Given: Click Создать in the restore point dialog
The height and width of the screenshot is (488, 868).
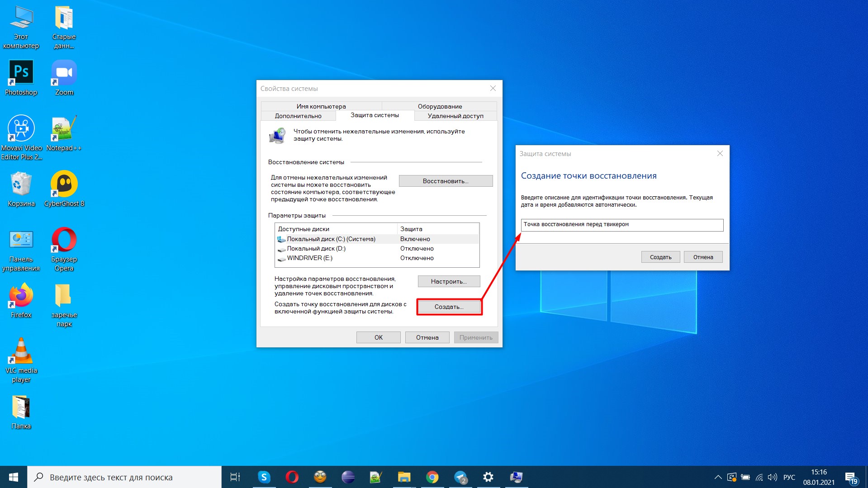Looking at the screenshot, I should 660,257.
